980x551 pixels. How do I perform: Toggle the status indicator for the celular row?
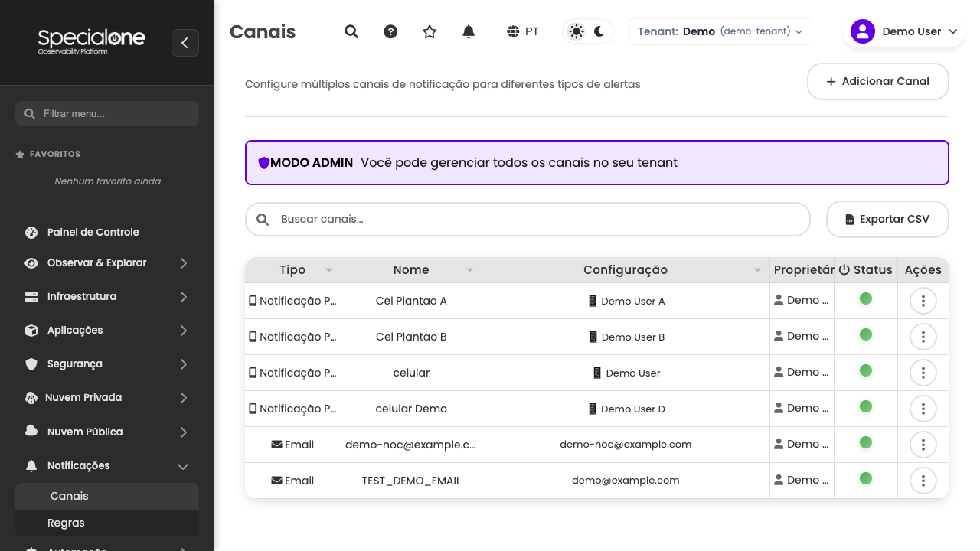(866, 370)
